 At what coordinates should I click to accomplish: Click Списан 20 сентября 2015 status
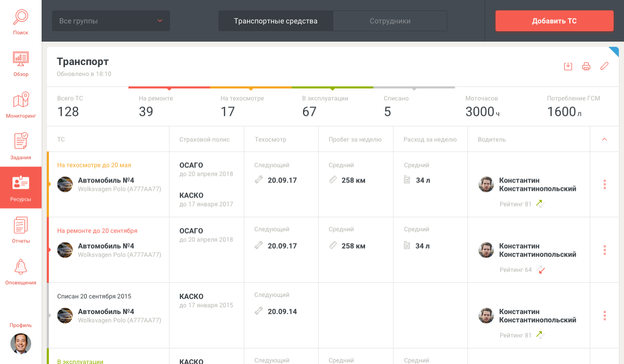click(x=94, y=296)
